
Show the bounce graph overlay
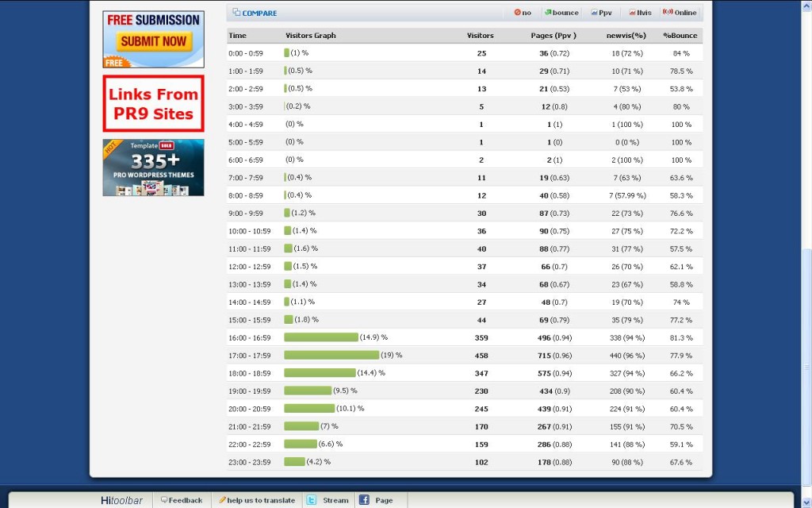(561, 13)
